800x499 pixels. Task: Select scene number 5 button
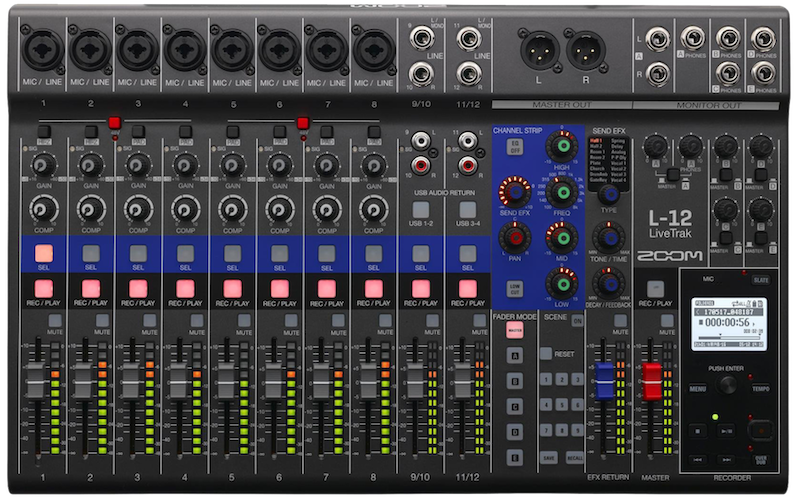[562, 405]
